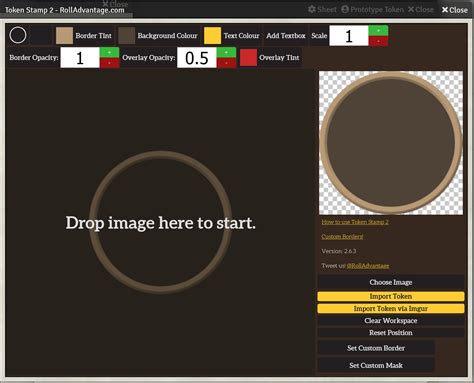Screen dimensions: 474x383
Task: Open the How to use Token Stamp 2 link
Action: 355,222
